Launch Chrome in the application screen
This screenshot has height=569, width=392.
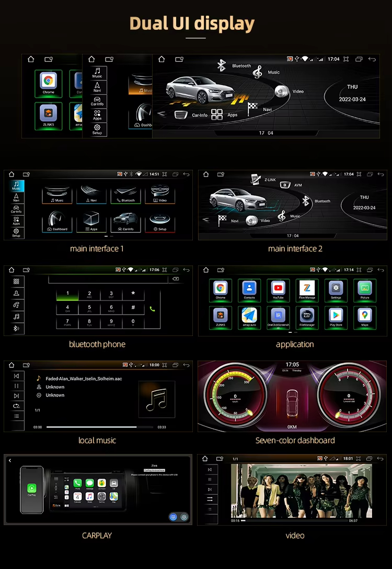tap(221, 291)
